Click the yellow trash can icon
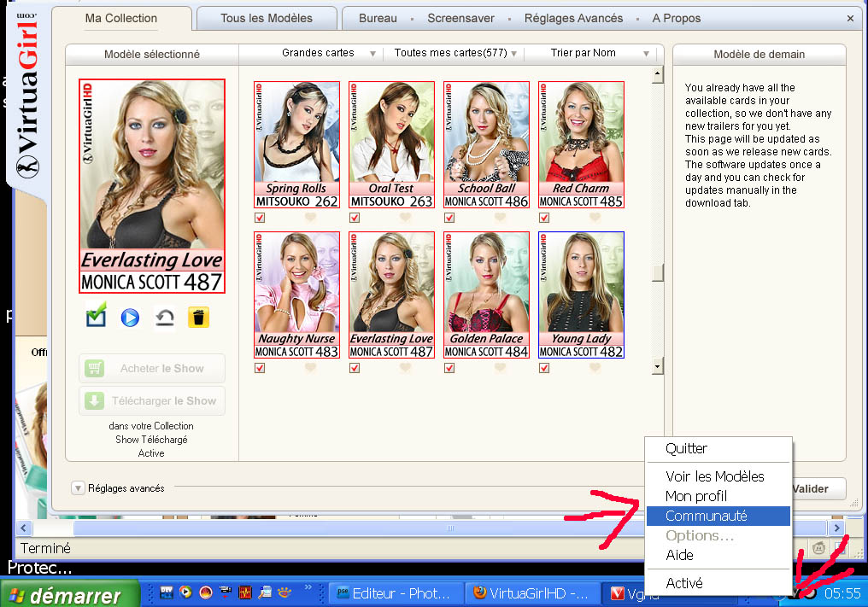 click(x=198, y=318)
